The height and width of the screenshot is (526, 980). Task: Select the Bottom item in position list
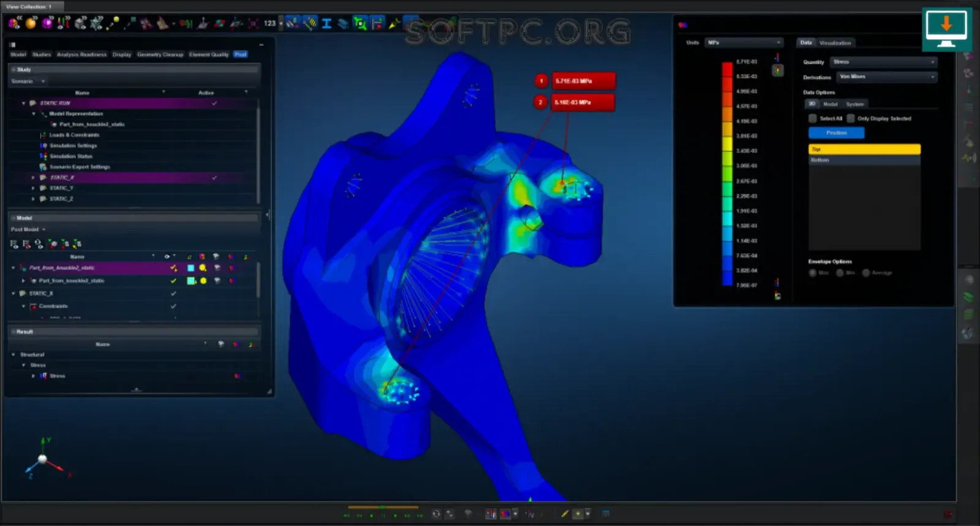click(x=864, y=160)
